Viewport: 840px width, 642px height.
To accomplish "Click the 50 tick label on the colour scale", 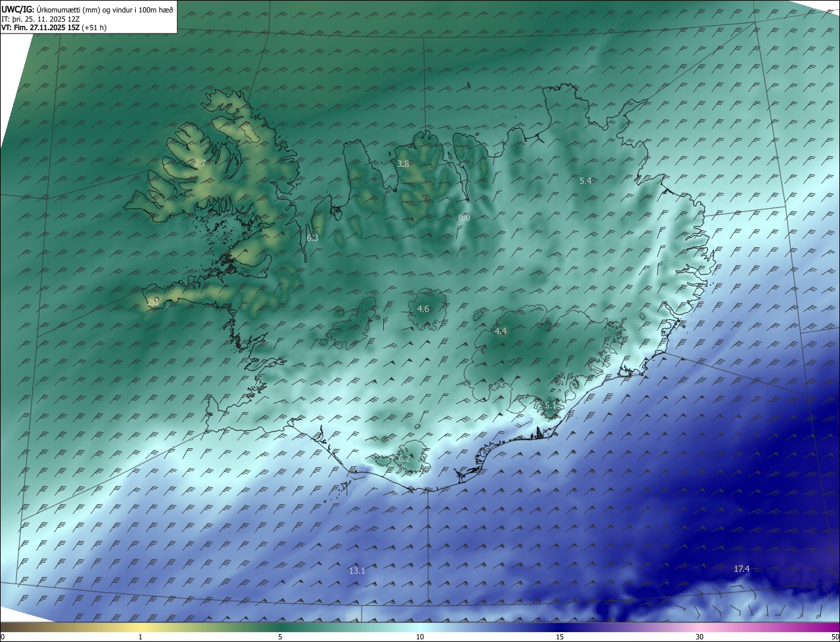I will [x=835, y=637].
